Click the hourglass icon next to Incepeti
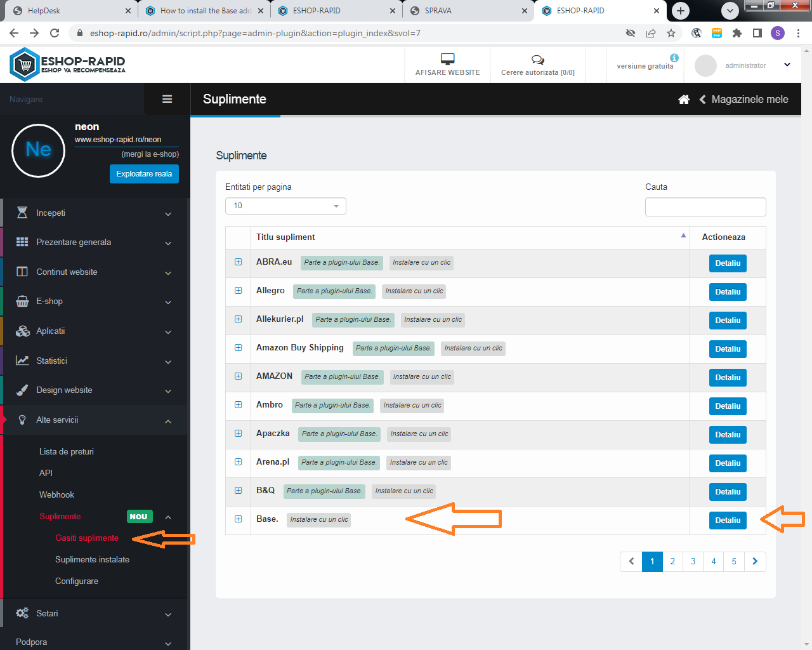 pyautogui.click(x=22, y=213)
